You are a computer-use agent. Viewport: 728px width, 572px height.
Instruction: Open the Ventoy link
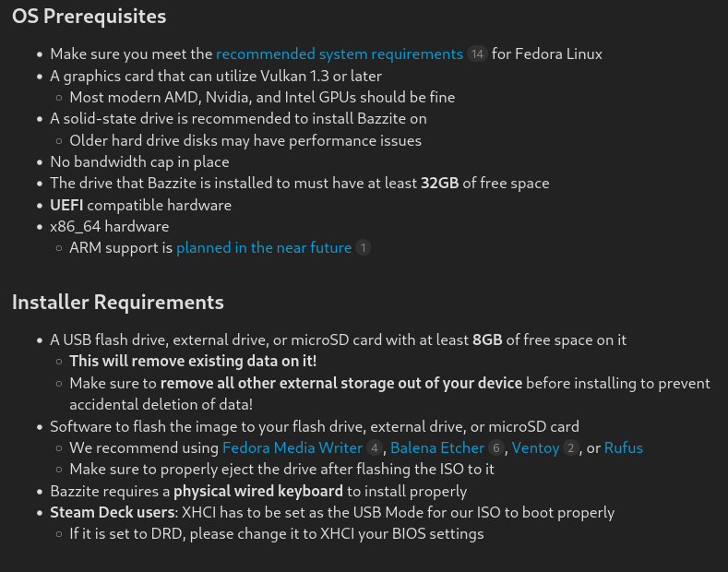tap(535, 447)
